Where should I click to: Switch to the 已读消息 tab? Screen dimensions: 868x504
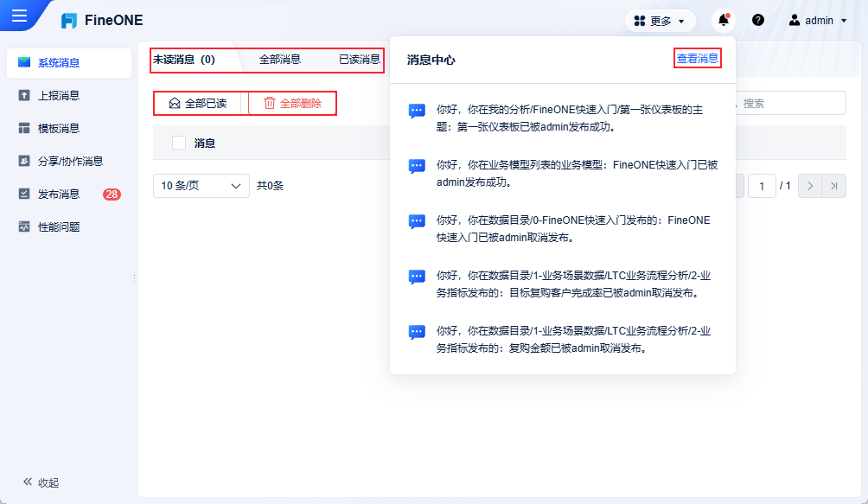pyautogui.click(x=360, y=59)
